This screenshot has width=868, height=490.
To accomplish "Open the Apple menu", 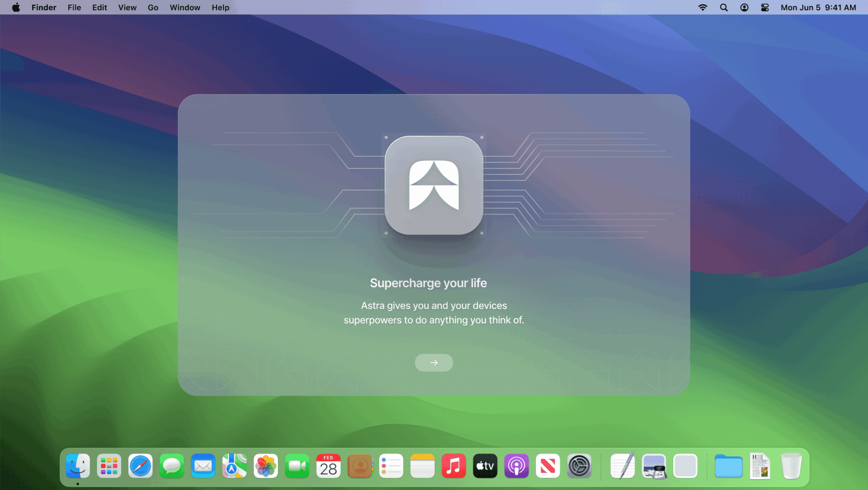I will point(16,7).
